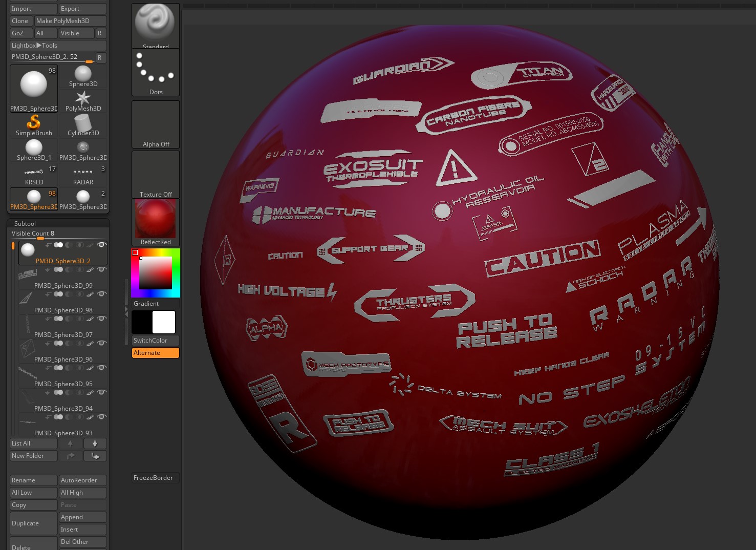
Task: Pick a shade in the color picker square
Action: (156, 273)
